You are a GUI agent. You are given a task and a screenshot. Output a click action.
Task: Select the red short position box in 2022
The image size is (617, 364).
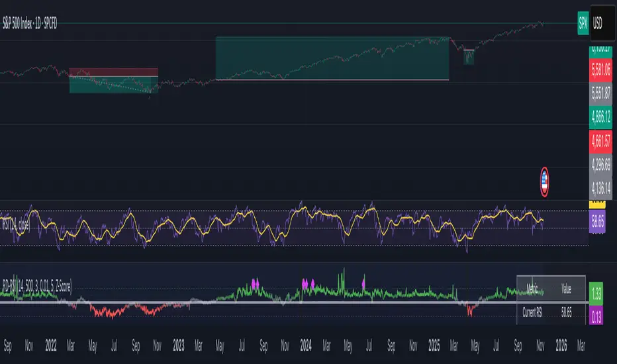coord(113,72)
